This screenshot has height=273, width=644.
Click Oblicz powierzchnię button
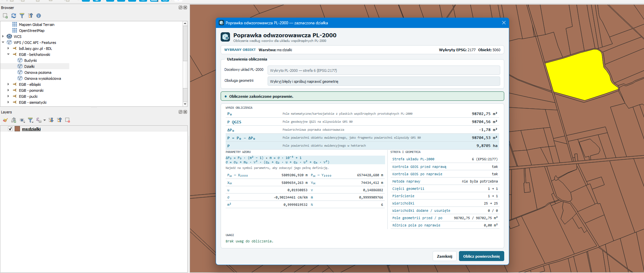482,256
